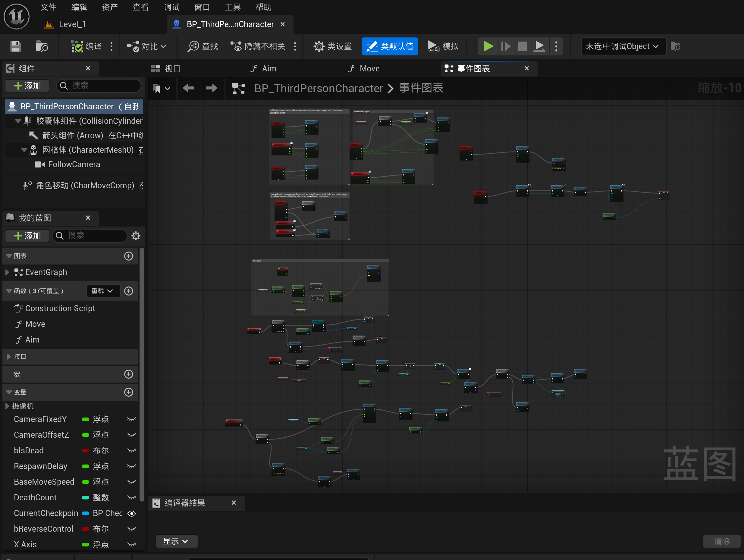Click the browse to asset icon
744x560 pixels.
click(42, 46)
